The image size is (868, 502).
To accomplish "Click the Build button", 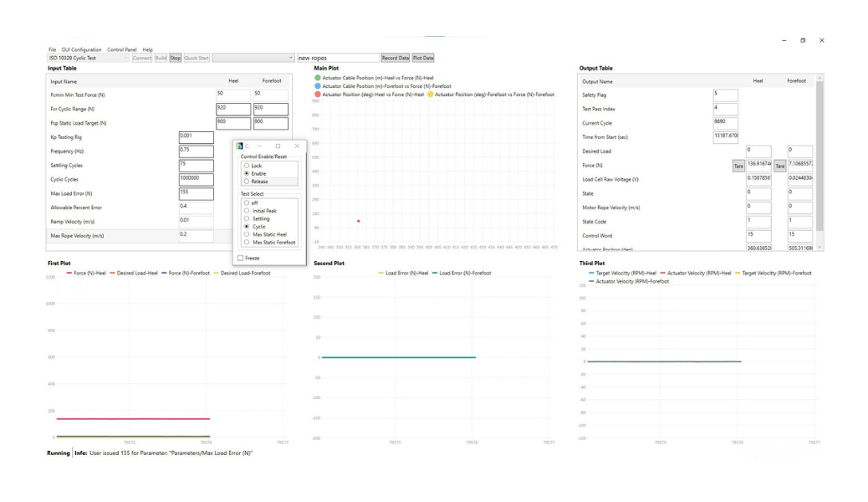I will click(161, 58).
